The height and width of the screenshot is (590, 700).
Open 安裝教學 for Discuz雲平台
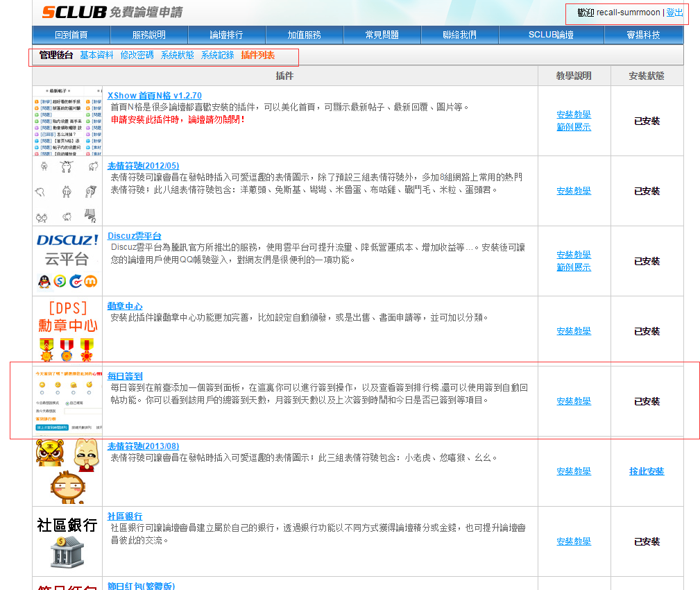coord(574,255)
